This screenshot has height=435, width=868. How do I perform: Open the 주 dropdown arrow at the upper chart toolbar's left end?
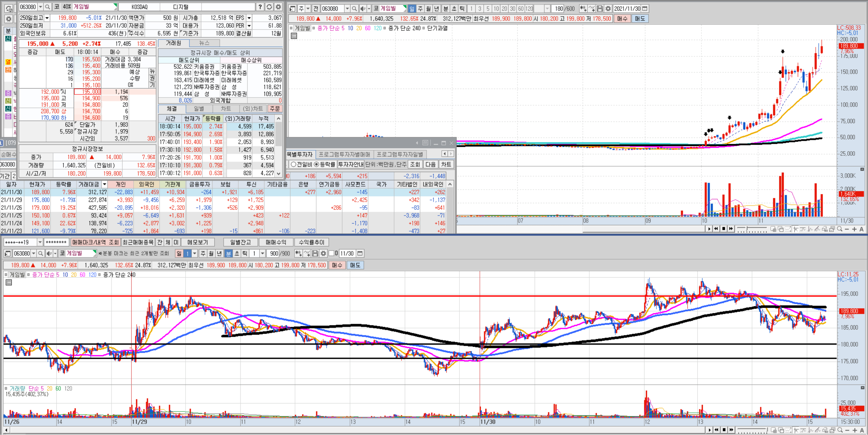308,9
